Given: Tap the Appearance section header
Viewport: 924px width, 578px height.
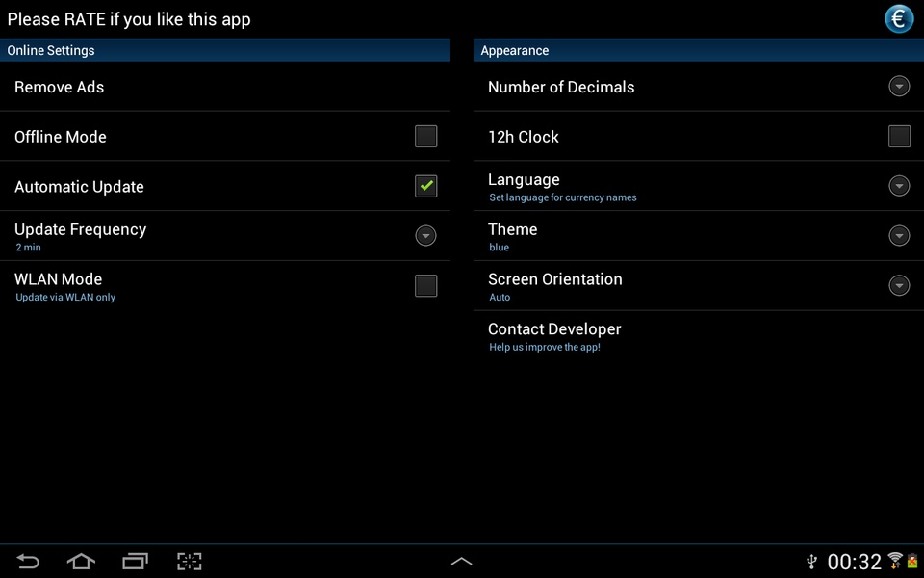Looking at the screenshot, I should click(699, 50).
